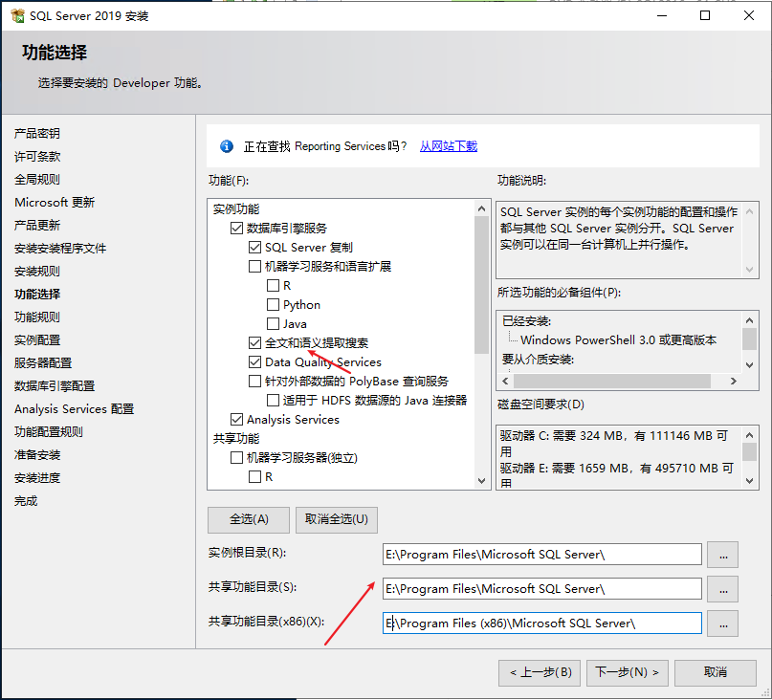
Task: Select the Analysis Services 配置 step
Action: point(74,409)
